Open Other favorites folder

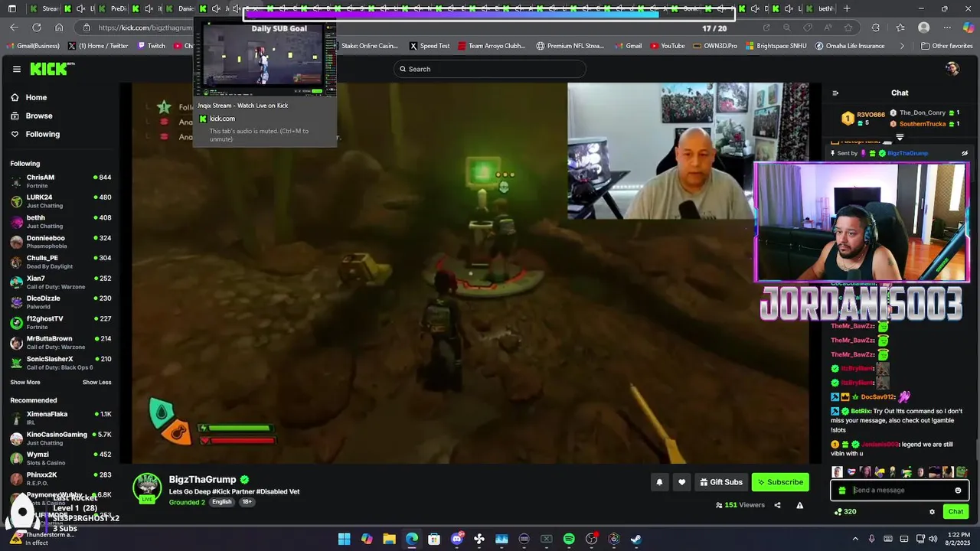pos(947,46)
